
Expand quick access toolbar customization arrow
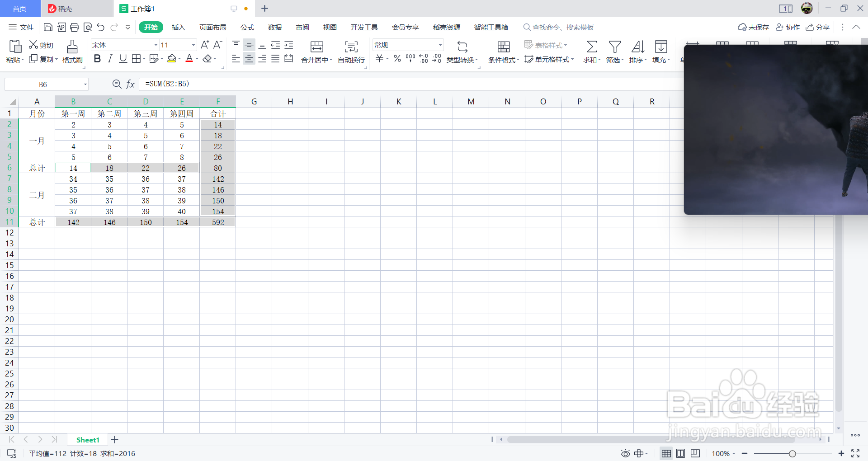point(128,28)
